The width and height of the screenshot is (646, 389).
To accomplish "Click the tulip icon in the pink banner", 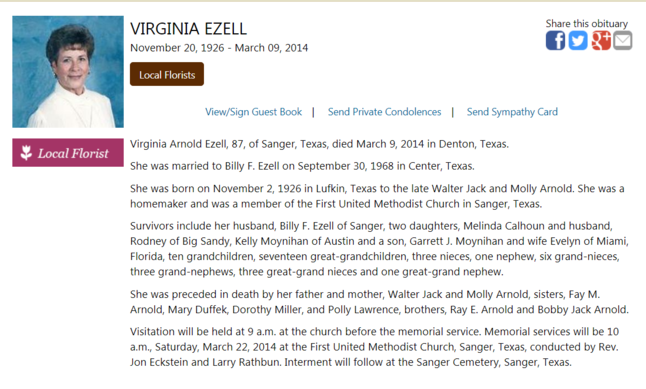I will [26, 153].
